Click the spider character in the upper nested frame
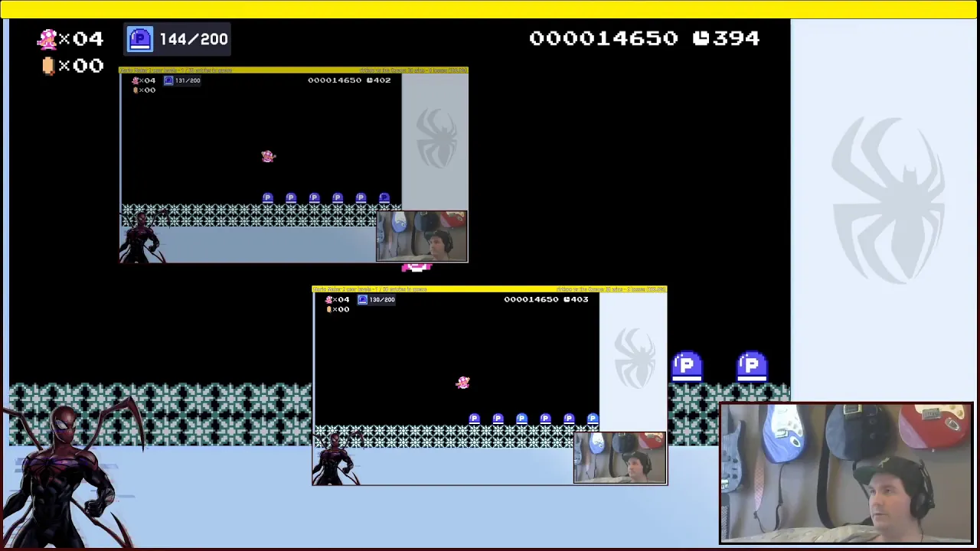 click(x=143, y=237)
